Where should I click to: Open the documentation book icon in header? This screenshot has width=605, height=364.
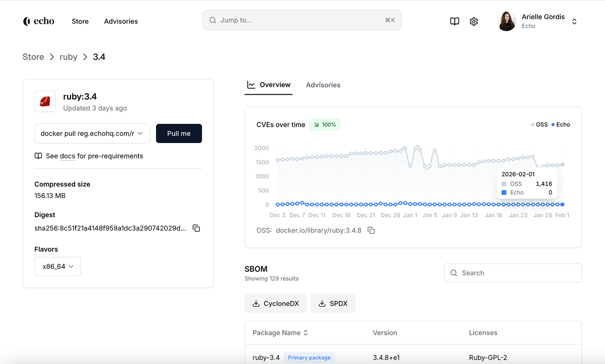(x=455, y=22)
